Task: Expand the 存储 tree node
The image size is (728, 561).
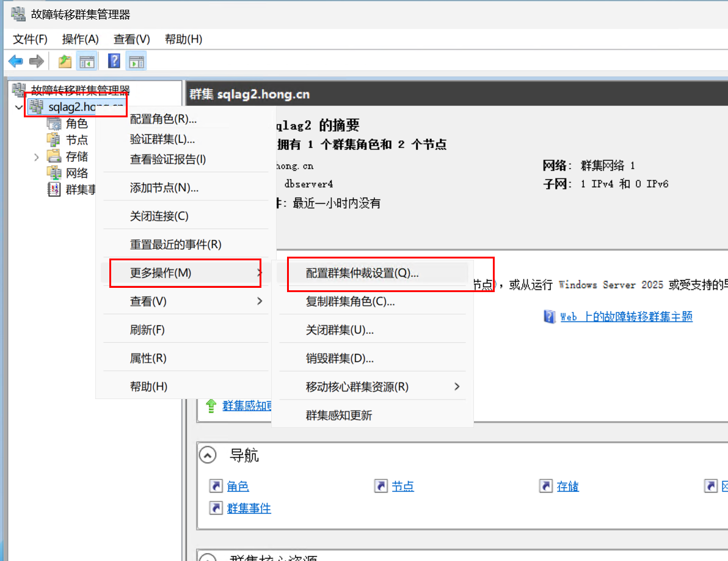Action: pos(37,157)
